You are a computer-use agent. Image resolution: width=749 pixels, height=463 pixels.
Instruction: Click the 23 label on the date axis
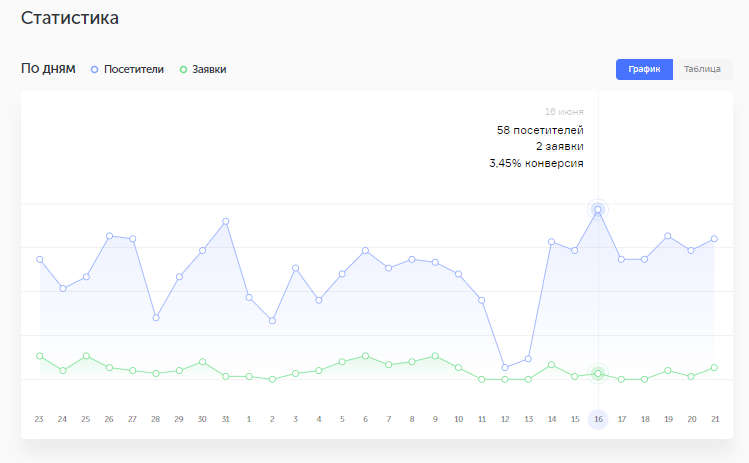[x=39, y=419]
